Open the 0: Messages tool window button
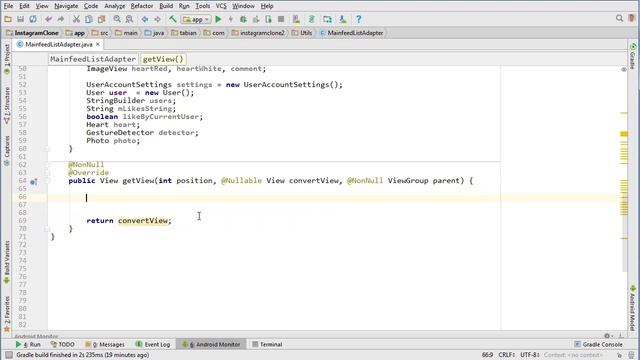Image resolution: width=640 pixels, height=360 pixels. click(105, 344)
